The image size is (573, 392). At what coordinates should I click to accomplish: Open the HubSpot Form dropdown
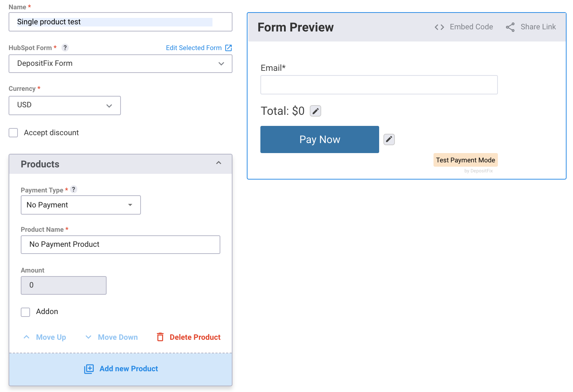[121, 64]
